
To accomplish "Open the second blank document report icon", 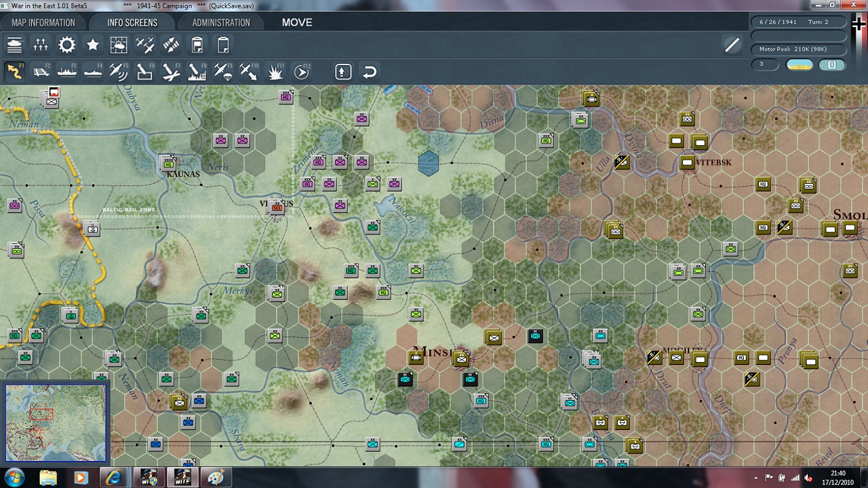I will pyautogui.click(x=223, y=45).
